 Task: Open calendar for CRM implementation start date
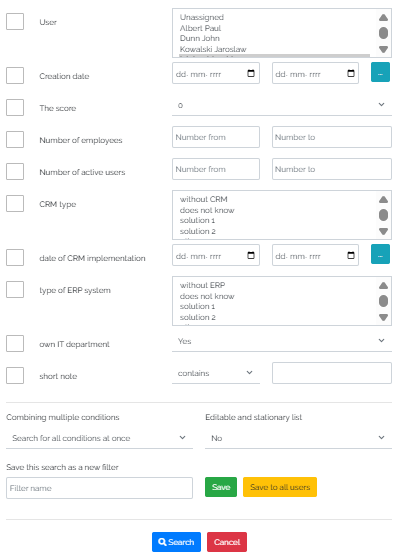[251, 255]
